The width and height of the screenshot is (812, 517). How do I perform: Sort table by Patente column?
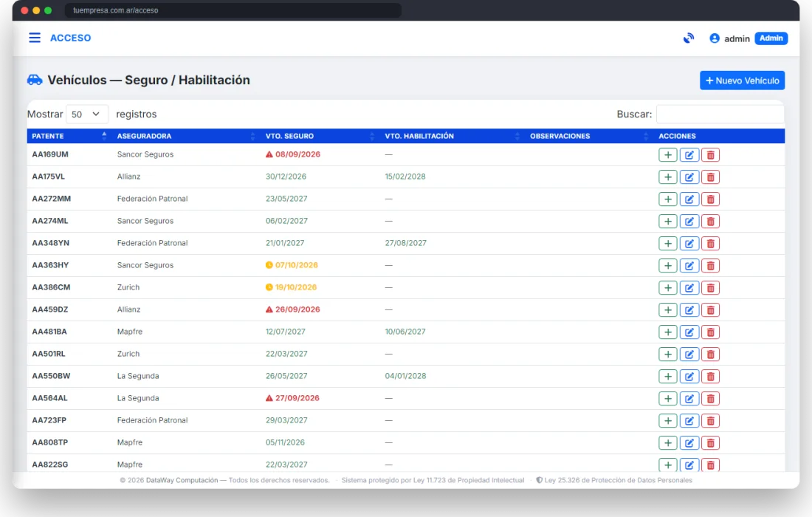(x=69, y=136)
